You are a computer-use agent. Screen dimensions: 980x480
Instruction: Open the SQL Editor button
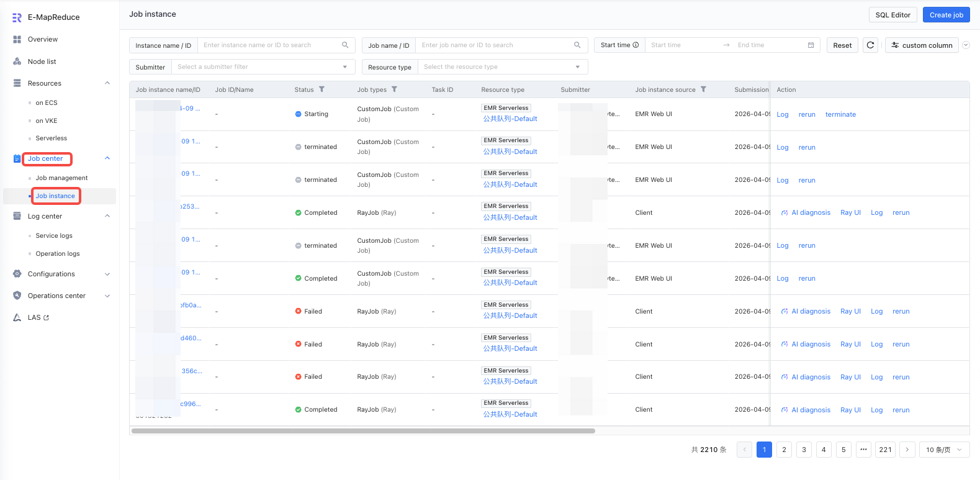pyautogui.click(x=893, y=15)
